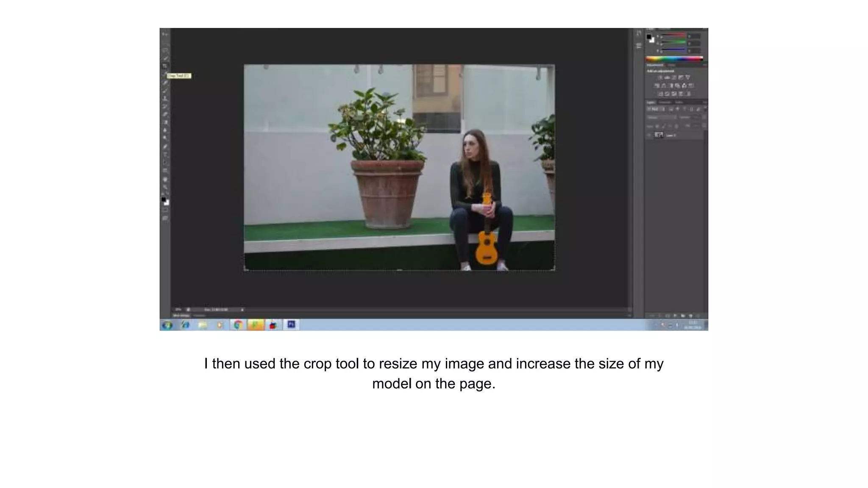Add a Brightness/Contrast adjustment
Image resolution: width=868 pixels, height=488 pixels.
[660, 77]
